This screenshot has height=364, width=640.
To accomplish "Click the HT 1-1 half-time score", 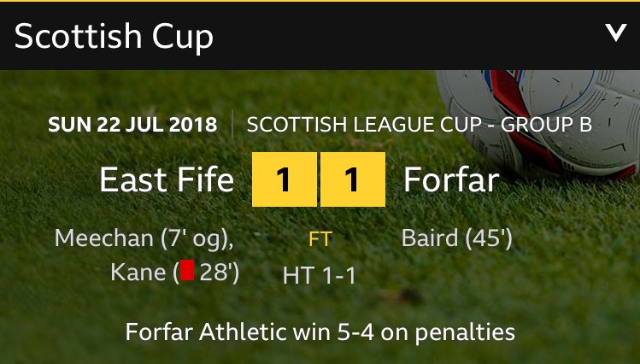I will pos(320,275).
